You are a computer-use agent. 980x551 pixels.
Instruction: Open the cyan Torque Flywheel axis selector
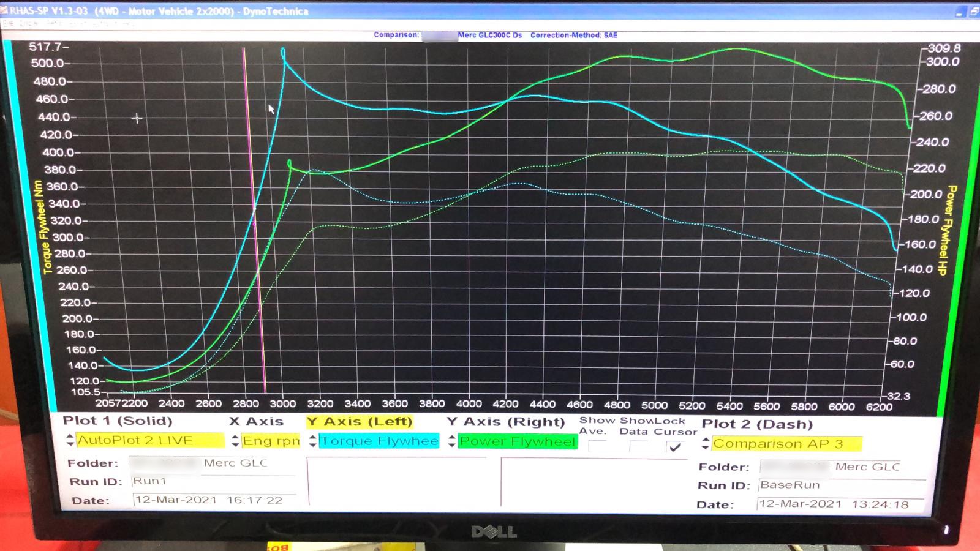[x=379, y=441]
